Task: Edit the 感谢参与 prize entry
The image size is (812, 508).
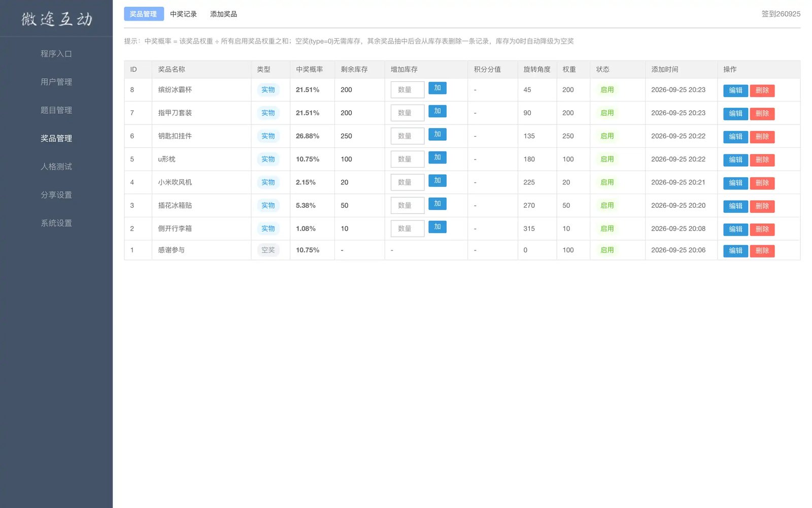Action: [x=735, y=251]
